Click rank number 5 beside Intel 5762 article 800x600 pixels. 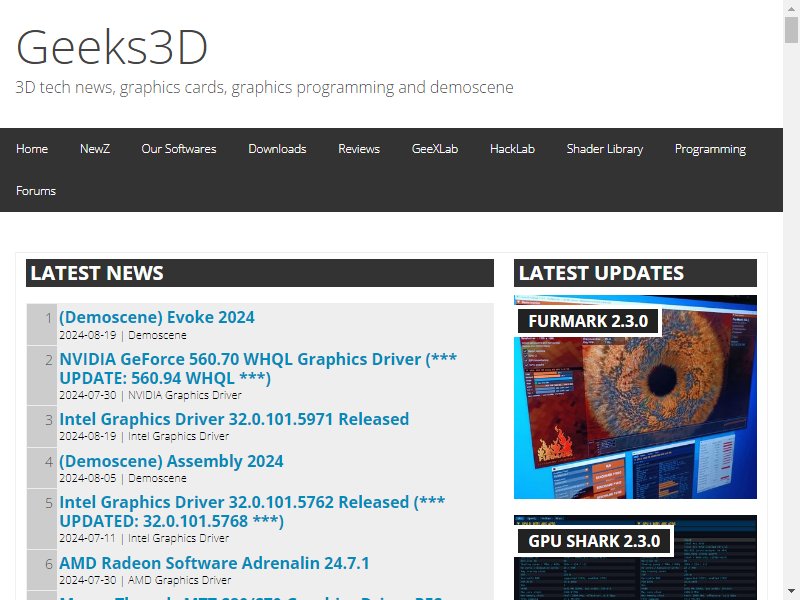[48, 503]
